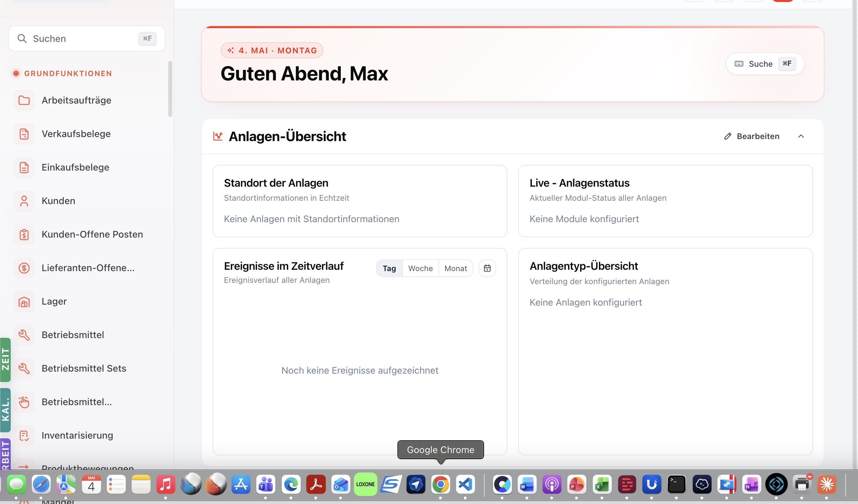Open the KAL. side tab
The height and width of the screenshot is (504, 858).
point(5,410)
